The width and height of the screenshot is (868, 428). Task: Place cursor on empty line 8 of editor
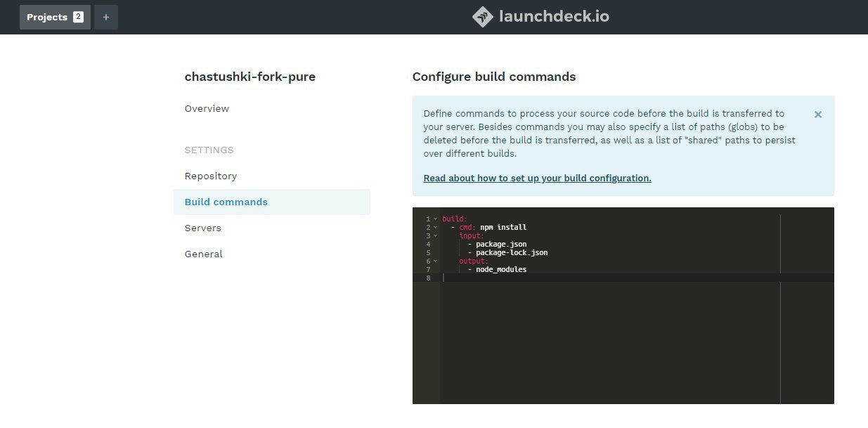point(637,278)
